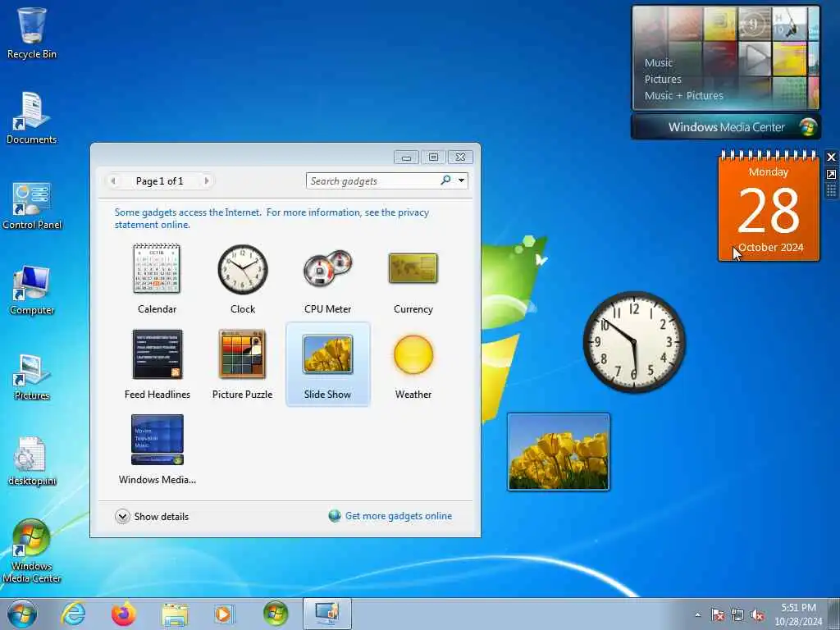Click the Gadget Gallery taskbar button

326,614
